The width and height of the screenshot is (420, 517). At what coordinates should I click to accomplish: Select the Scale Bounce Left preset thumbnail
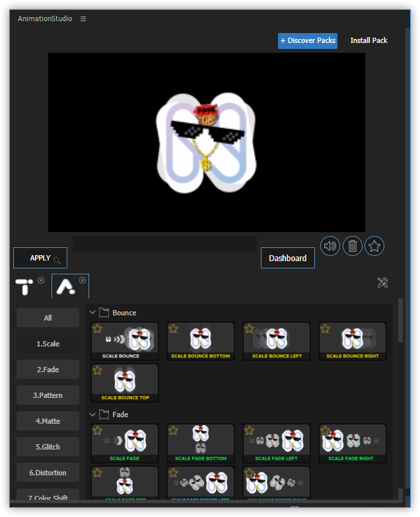tap(277, 341)
